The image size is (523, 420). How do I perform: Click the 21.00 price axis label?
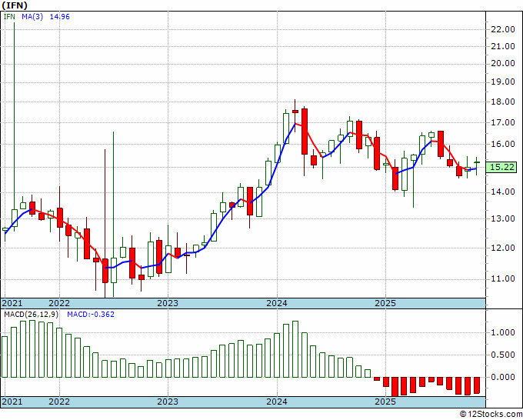[503, 46]
